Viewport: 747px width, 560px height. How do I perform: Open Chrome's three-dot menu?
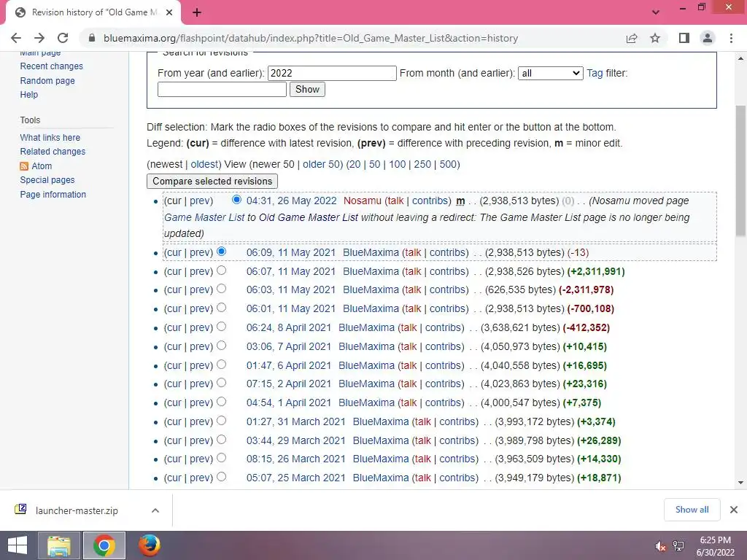tap(731, 38)
